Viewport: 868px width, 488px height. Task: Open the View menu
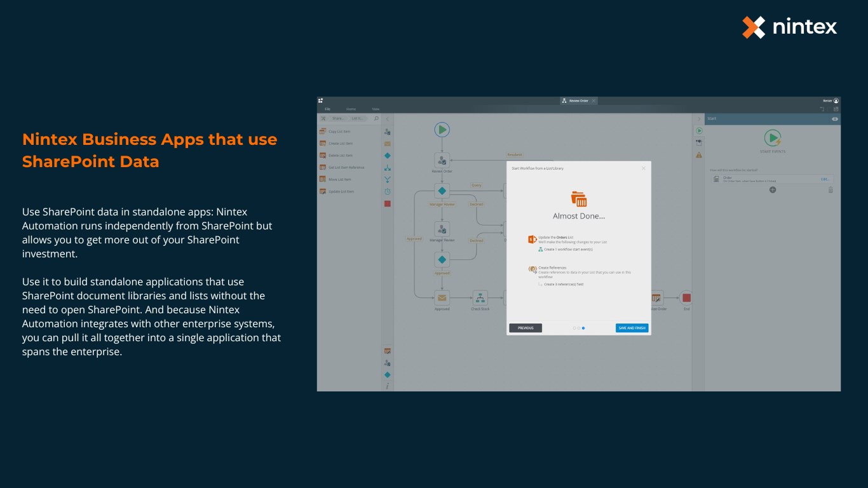(376, 109)
